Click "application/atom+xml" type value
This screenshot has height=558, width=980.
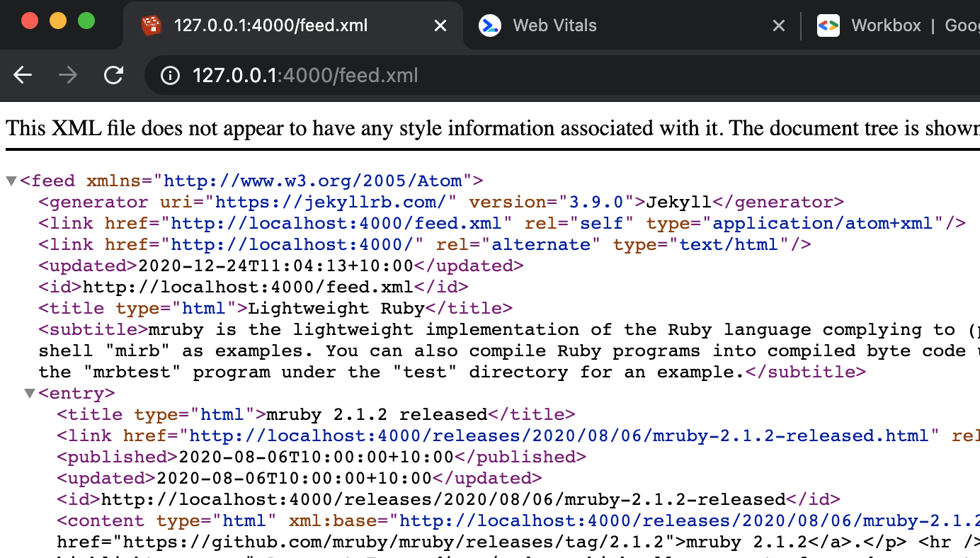(x=823, y=224)
